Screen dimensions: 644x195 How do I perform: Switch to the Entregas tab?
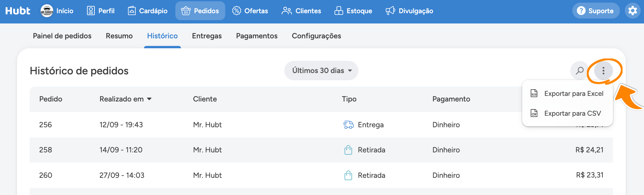point(207,36)
